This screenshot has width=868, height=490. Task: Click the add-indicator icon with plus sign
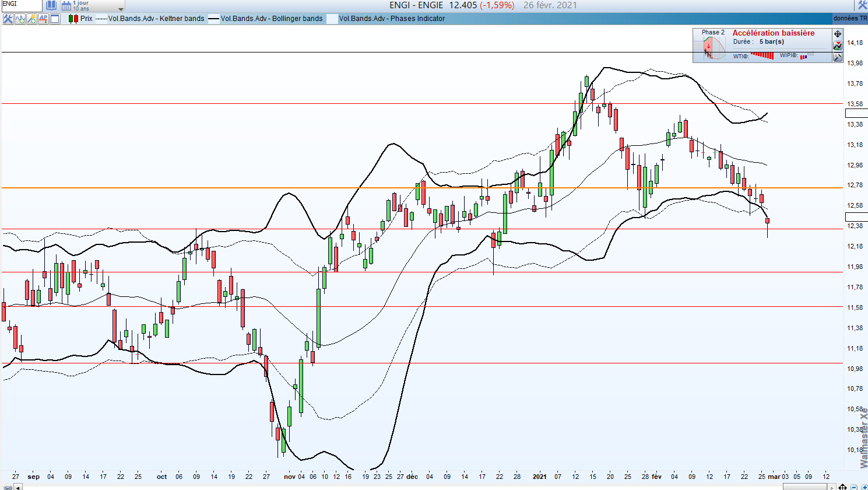click(31, 19)
